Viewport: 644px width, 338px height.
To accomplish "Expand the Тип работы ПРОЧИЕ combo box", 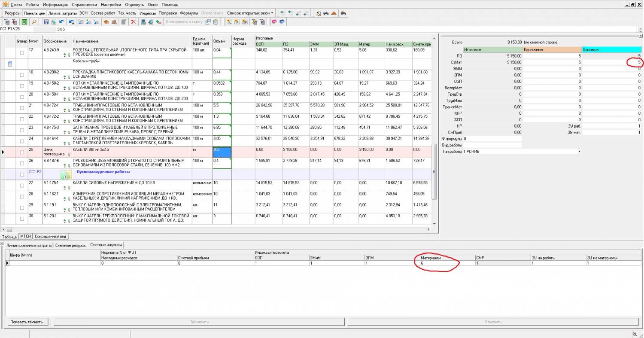I will coord(579,152).
